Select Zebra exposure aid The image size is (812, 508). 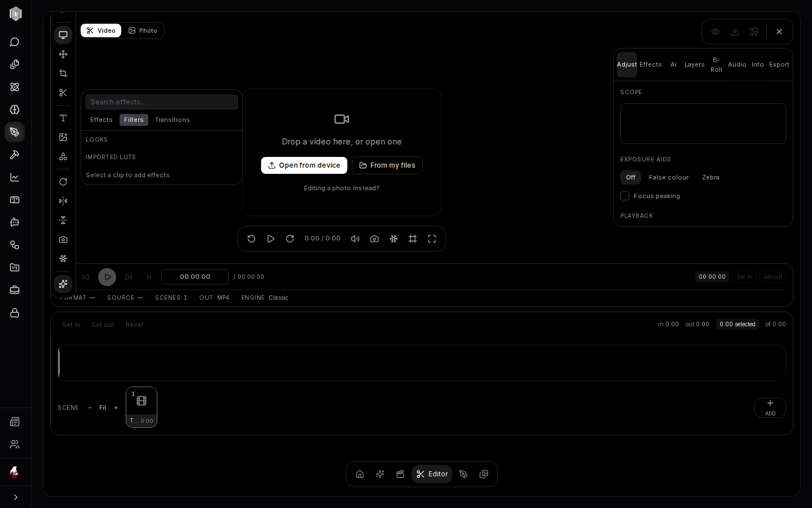point(710,177)
